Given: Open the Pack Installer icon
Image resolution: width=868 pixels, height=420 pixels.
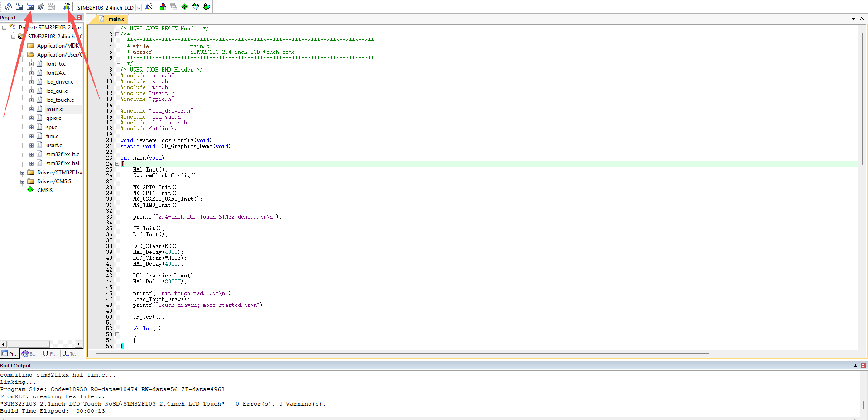Looking at the screenshot, I should [x=207, y=7].
